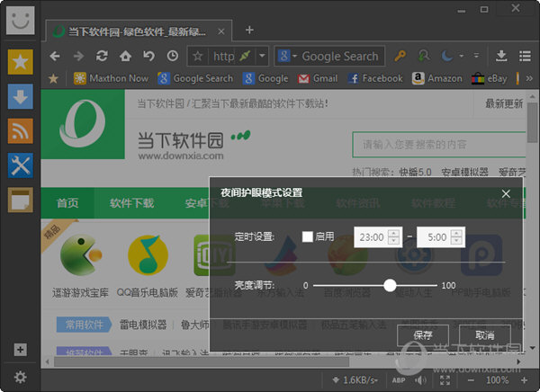This screenshot has width=540, height=392.
Task: Increase the 23:00 start time stepper
Action: pyautogui.click(x=393, y=233)
